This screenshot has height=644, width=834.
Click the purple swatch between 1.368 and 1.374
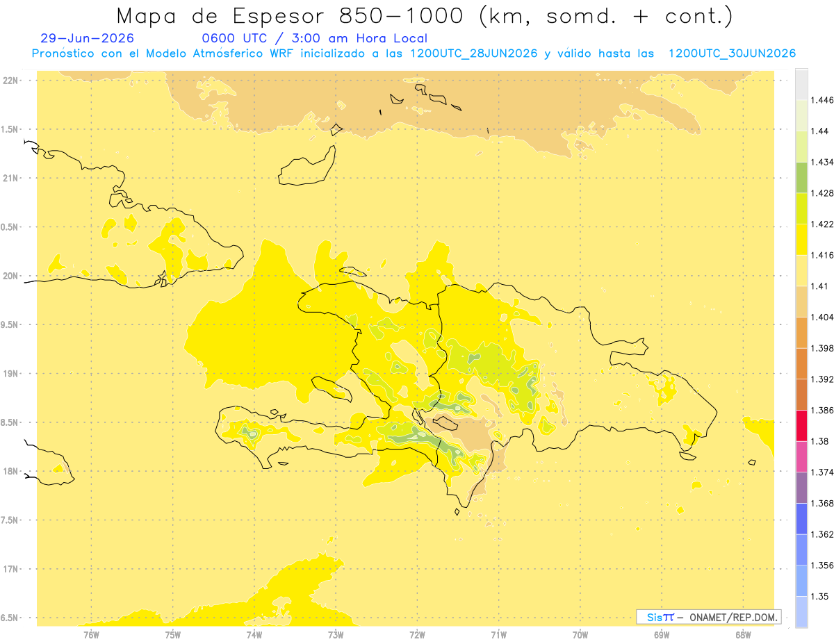coord(801,488)
